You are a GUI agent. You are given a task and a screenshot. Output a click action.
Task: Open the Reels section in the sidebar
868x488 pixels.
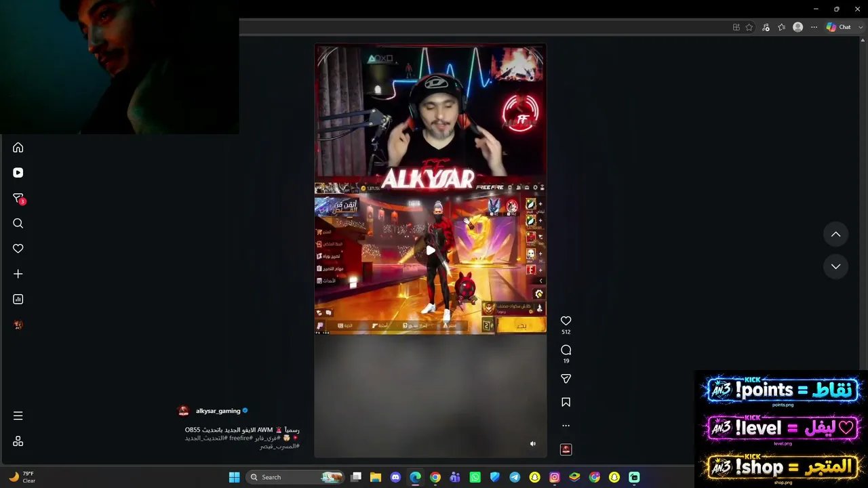pyautogui.click(x=18, y=173)
